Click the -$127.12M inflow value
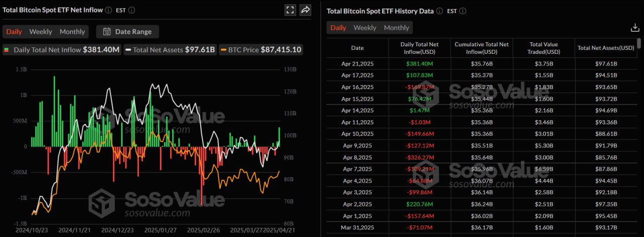Screen dimensions: 644x237 point(419,145)
